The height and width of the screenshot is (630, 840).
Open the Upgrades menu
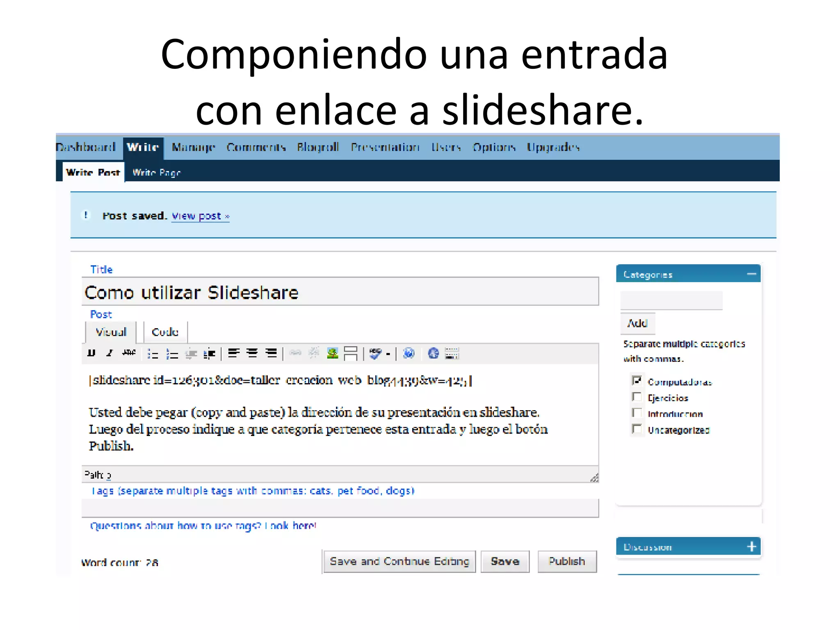tap(553, 147)
